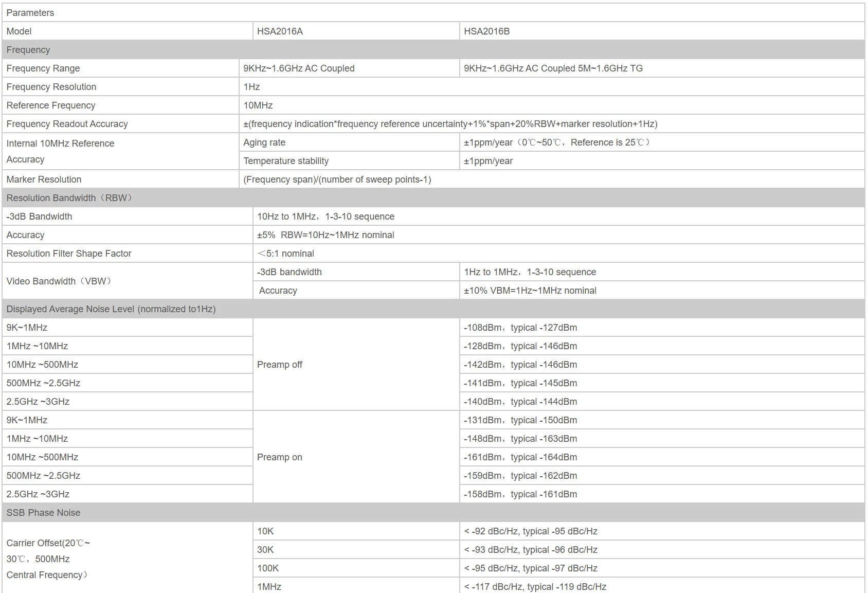Click "< -93 dBc/Hz, typical -96 dBc/Hz" value
The height and width of the screenshot is (593, 868).
(531, 550)
